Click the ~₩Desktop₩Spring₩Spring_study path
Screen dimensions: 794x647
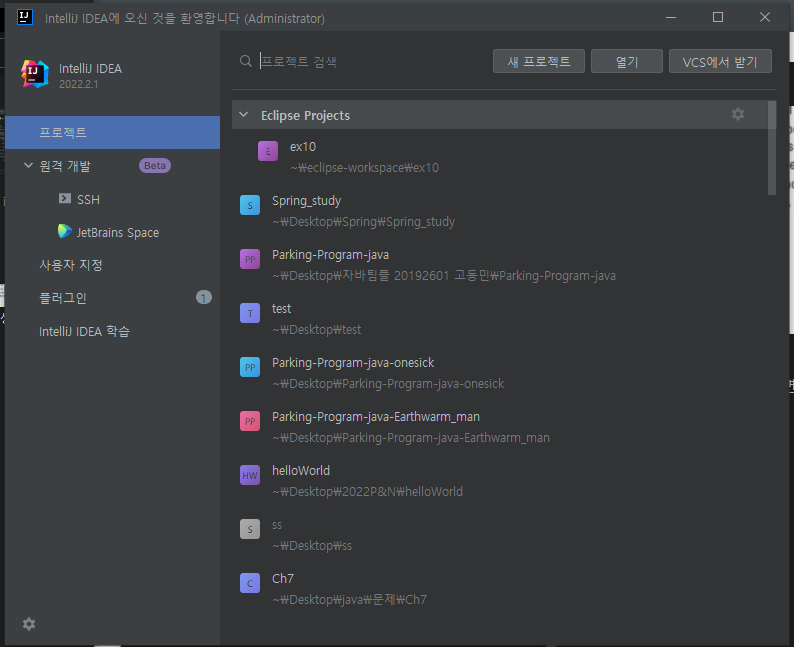pos(364,222)
